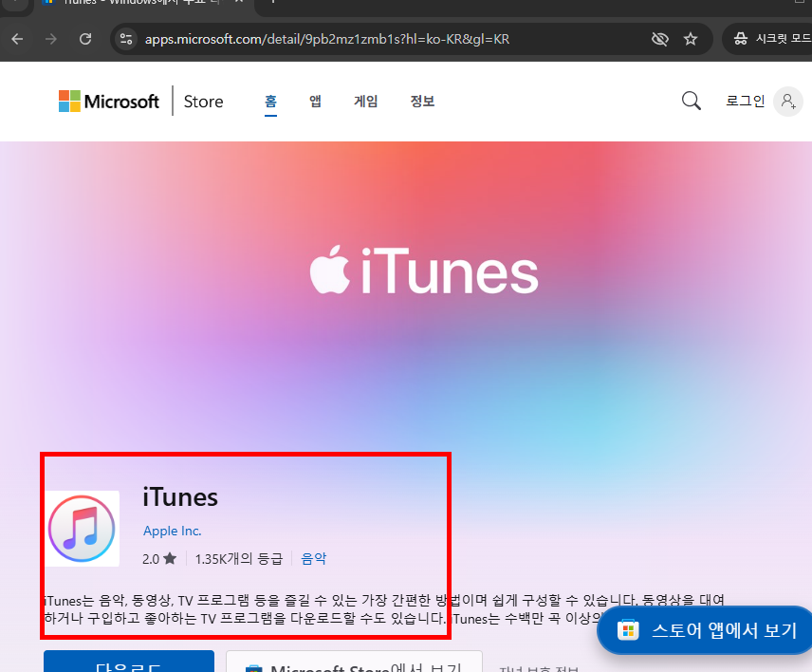Open the Store search magnifier

coord(691,101)
